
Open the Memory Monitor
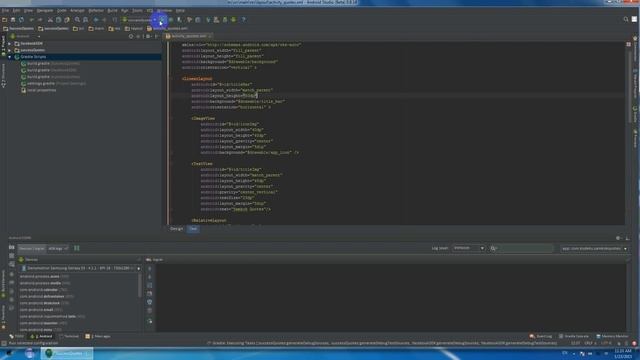point(612,337)
